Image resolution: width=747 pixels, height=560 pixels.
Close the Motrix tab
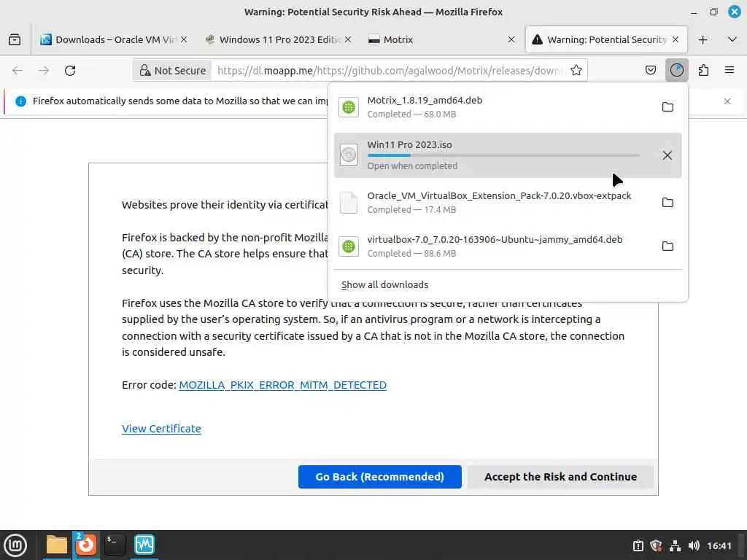[511, 39]
